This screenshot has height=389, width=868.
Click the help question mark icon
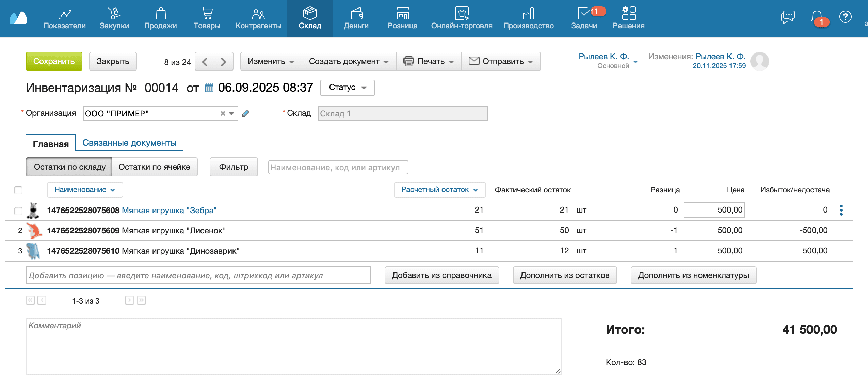coord(845,17)
